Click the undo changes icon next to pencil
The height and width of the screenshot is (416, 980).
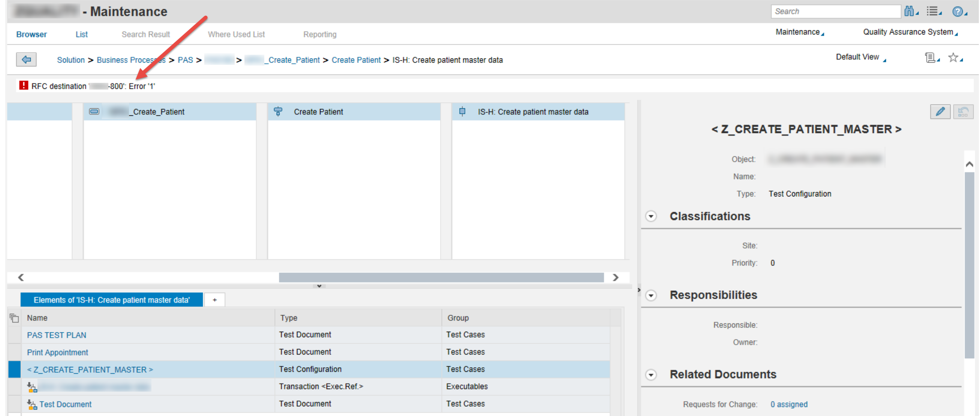click(963, 112)
